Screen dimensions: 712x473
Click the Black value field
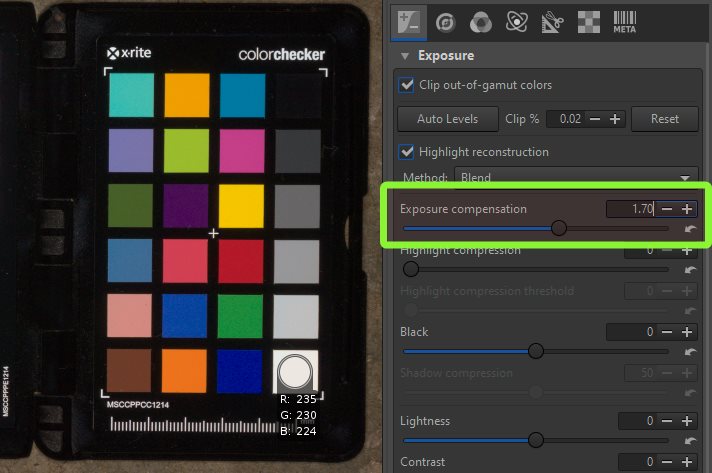(630, 332)
